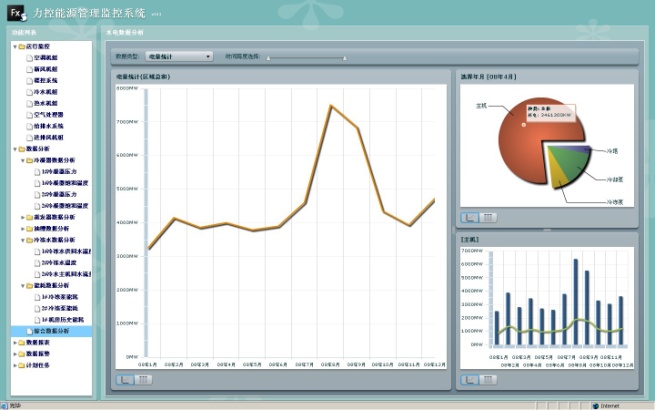Switch main line chart to chart view icon
This screenshot has height=410, width=655.
pyautogui.click(x=123, y=379)
